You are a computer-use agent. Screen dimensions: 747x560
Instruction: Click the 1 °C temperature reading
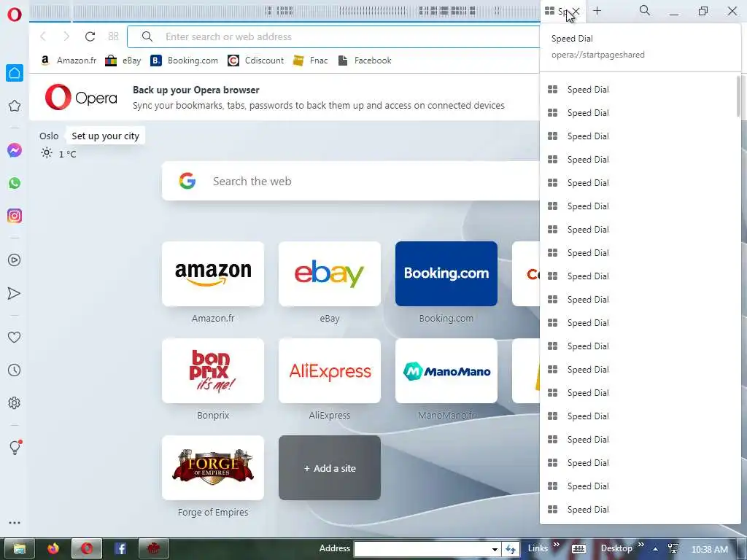[67, 154]
